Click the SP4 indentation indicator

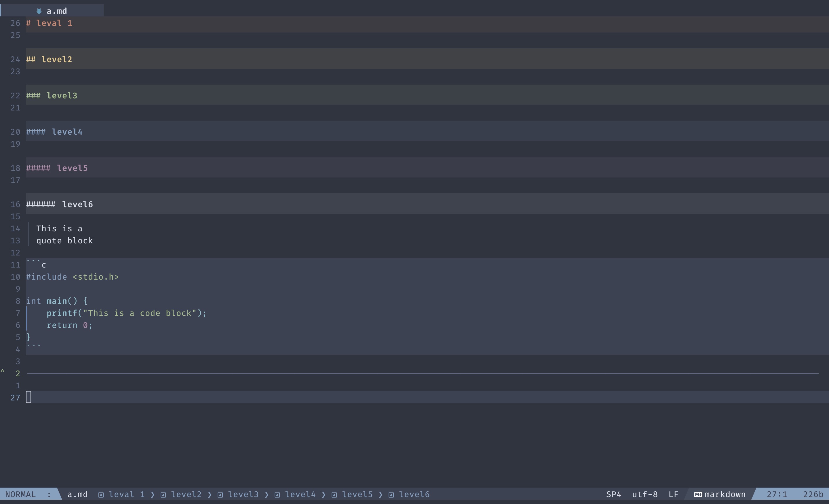614,494
